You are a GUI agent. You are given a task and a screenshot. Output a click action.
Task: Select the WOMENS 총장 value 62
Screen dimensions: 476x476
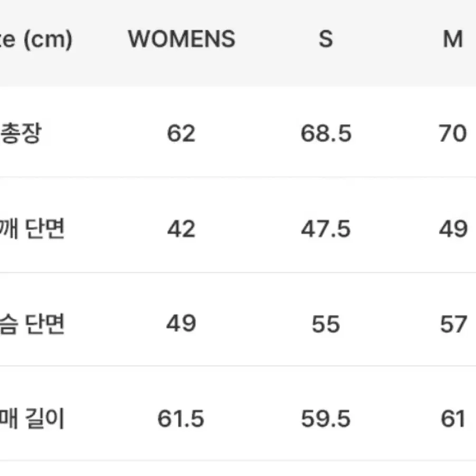181,134
